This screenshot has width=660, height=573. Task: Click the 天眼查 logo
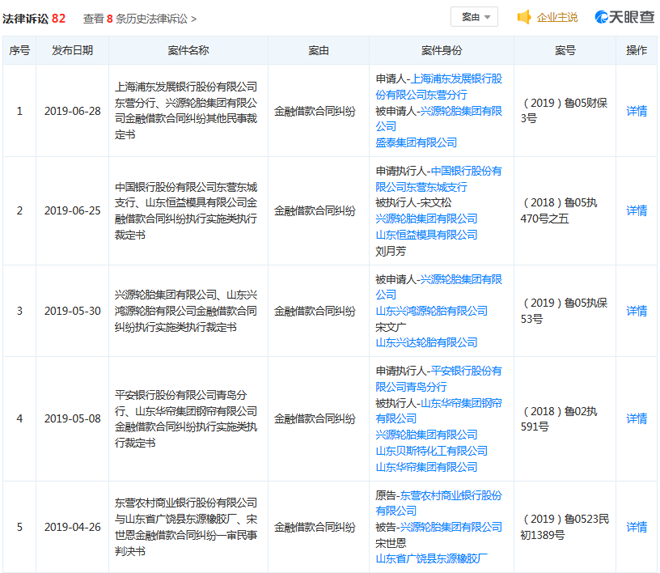(x=625, y=17)
